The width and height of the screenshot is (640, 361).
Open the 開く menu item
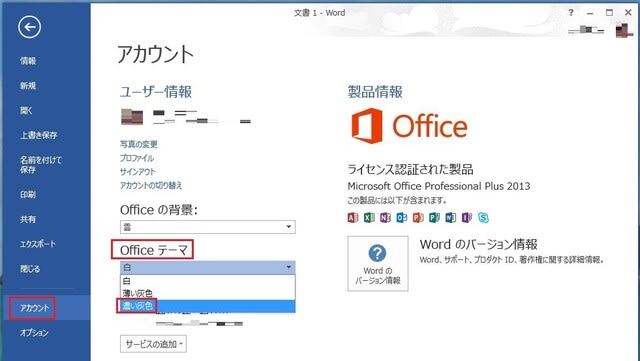[26, 110]
